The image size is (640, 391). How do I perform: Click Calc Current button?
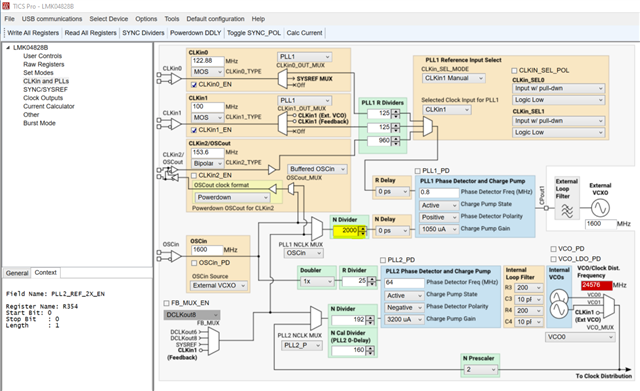[304, 33]
